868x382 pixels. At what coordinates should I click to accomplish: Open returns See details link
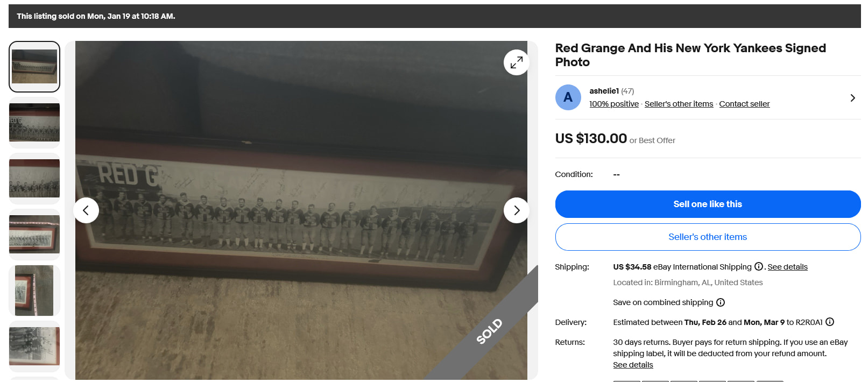(x=633, y=365)
